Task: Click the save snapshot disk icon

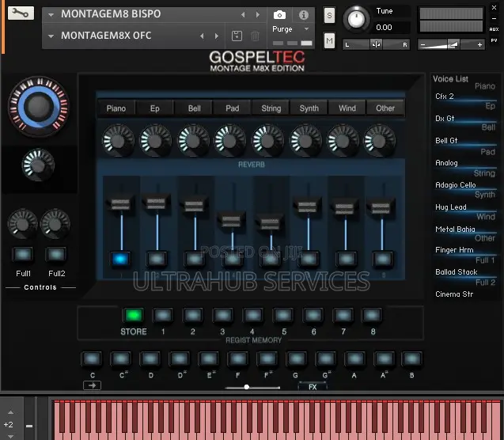Action: (237, 36)
